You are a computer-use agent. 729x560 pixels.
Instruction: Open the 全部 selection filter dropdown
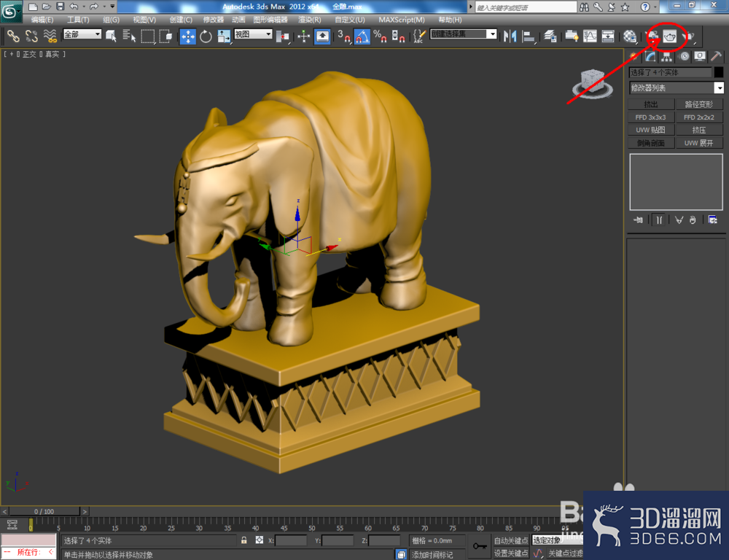(x=82, y=34)
